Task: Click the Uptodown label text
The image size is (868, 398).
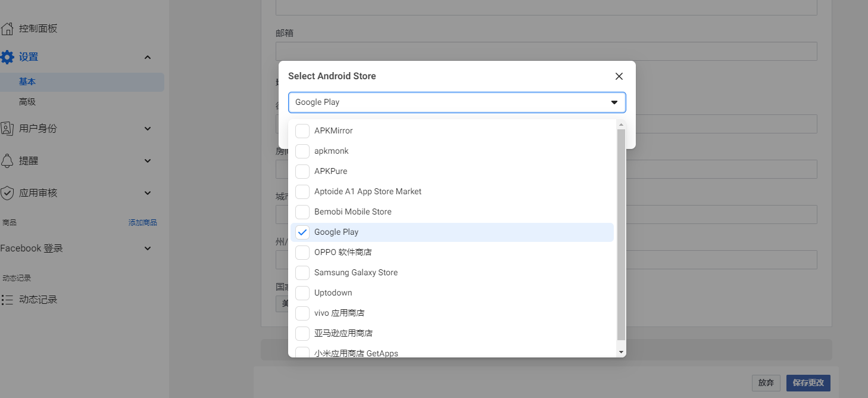Action: click(333, 293)
